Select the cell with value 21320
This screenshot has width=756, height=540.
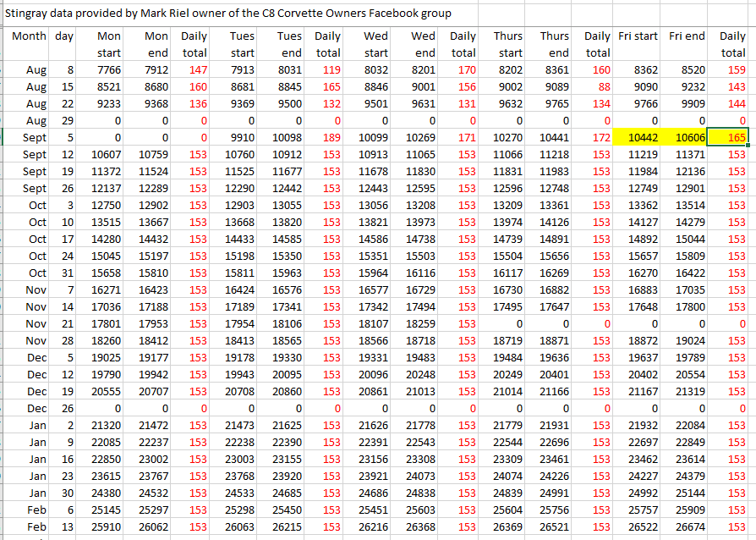pyautogui.click(x=106, y=425)
